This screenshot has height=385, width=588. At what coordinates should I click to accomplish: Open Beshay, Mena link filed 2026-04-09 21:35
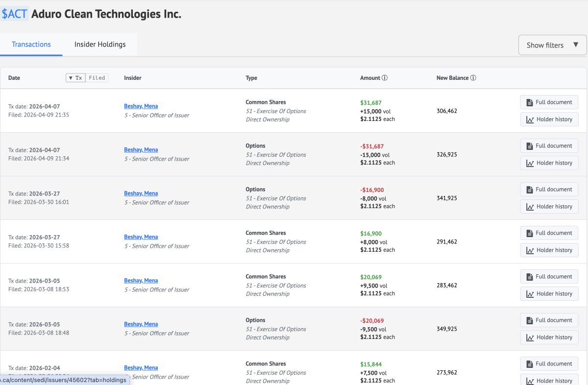point(141,106)
